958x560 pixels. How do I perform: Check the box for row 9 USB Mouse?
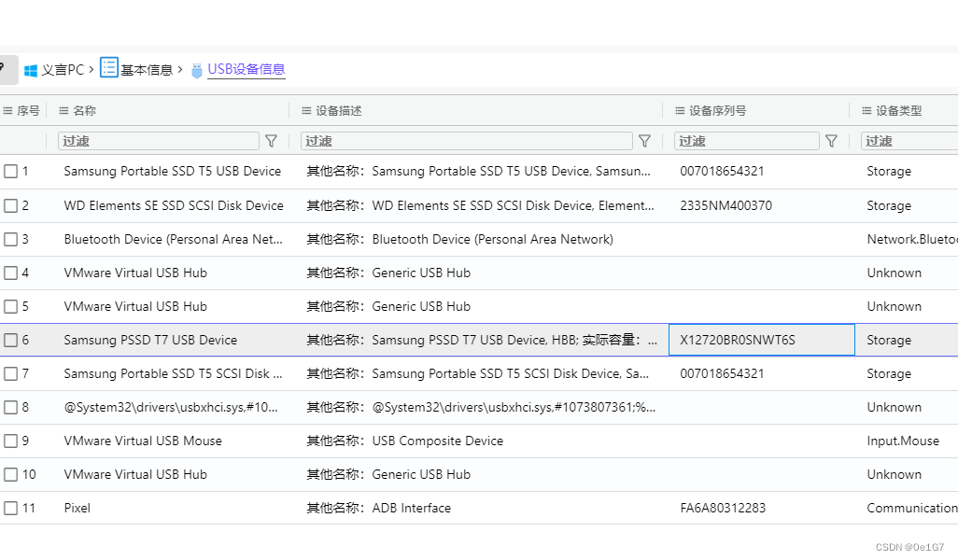tap(10, 441)
